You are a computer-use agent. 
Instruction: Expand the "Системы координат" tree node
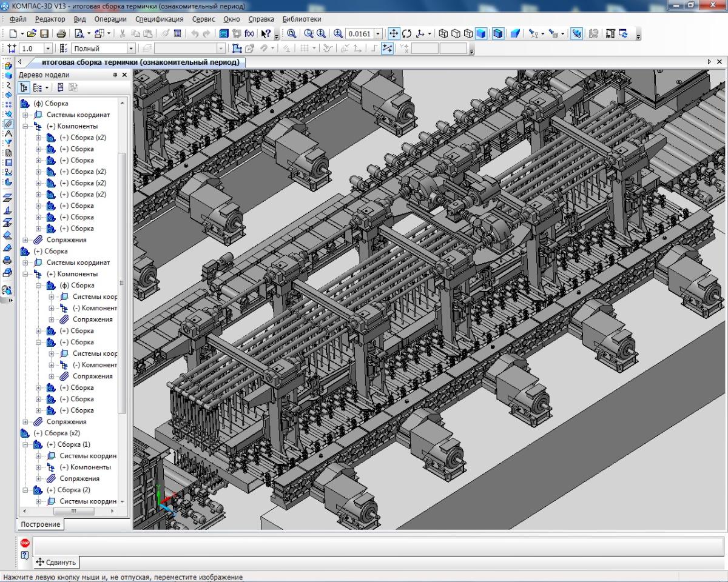point(25,115)
